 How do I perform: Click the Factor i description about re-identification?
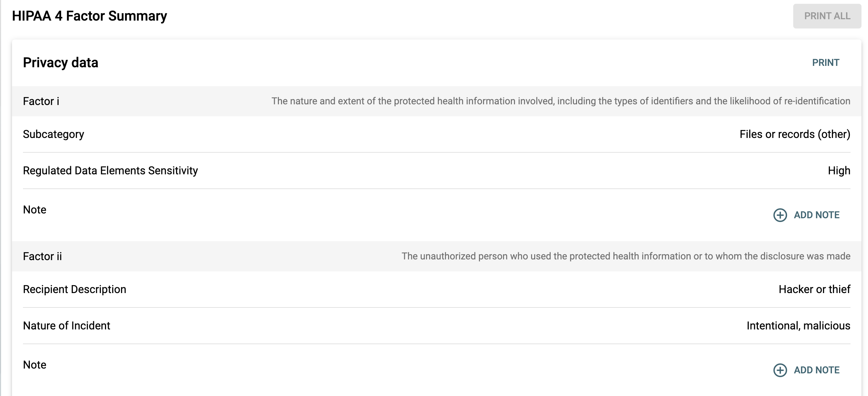point(561,101)
